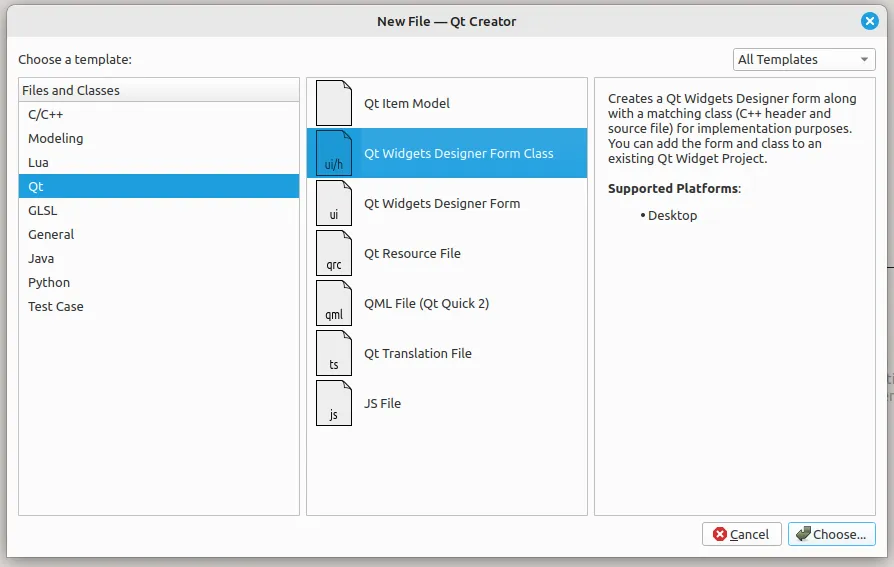Open the All Templates dropdown

[804, 59]
